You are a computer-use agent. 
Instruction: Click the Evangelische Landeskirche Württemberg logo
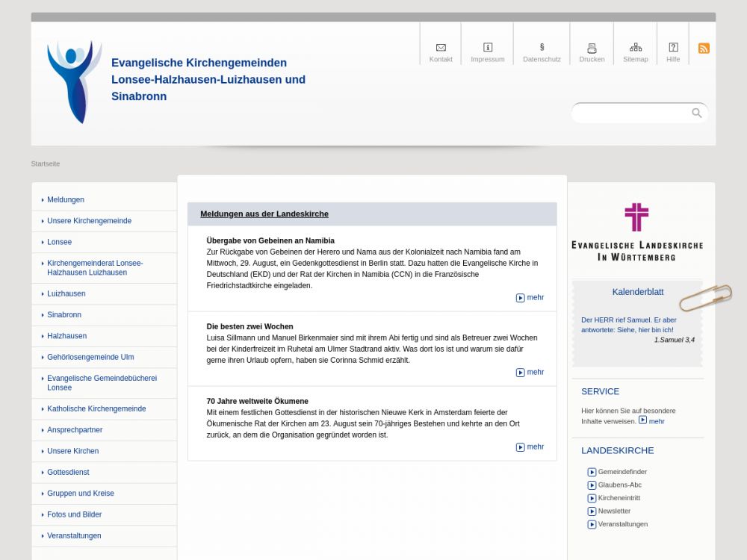coord(637,232)
